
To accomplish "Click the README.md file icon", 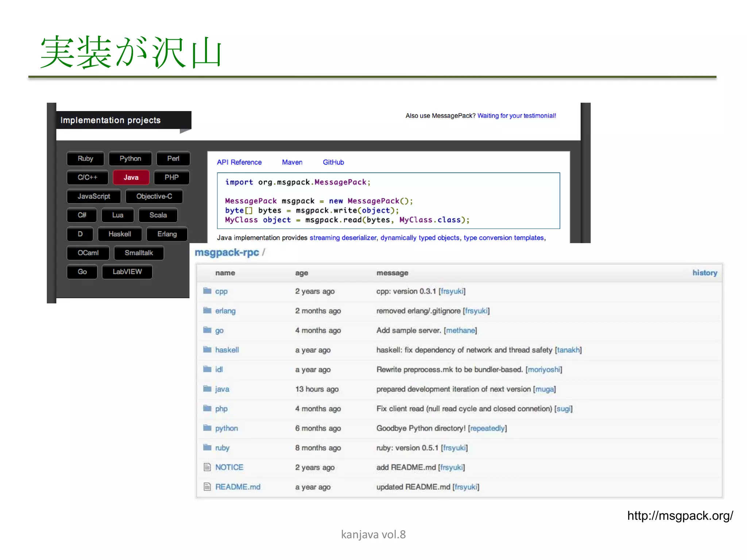I will point(207,487).
